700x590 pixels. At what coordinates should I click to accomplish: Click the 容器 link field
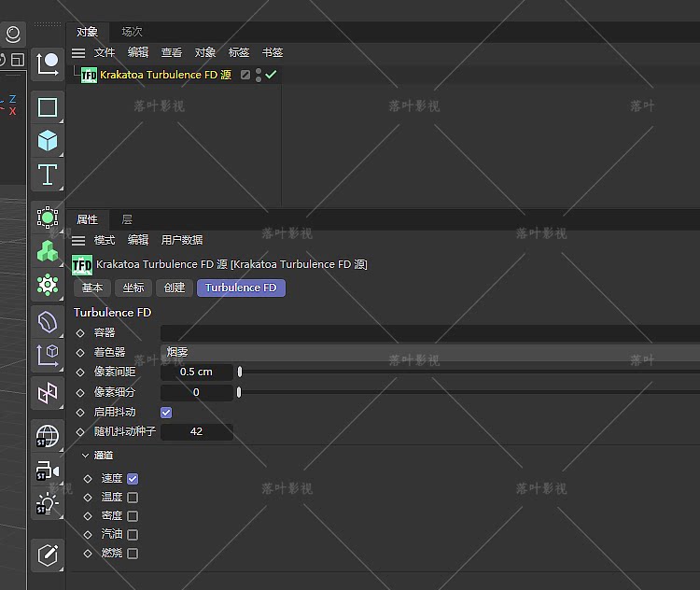(x=430, y=332)
